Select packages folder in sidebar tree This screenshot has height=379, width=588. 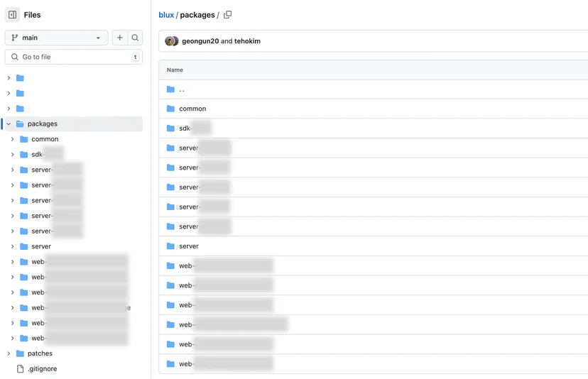point(43,123)
